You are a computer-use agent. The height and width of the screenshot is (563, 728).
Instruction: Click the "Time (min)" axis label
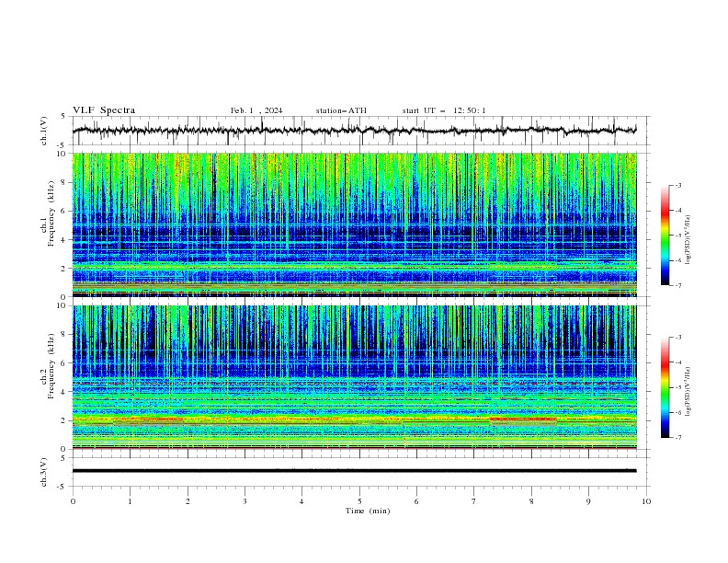[368, 511]
